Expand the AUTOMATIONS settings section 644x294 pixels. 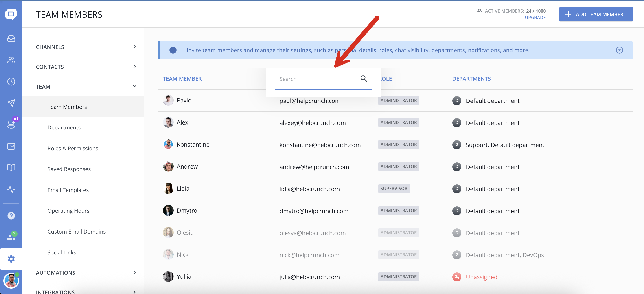point(86,273)
